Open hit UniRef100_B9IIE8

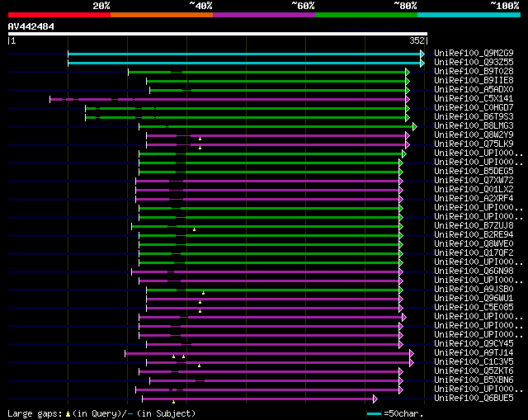tap(474, 80)
